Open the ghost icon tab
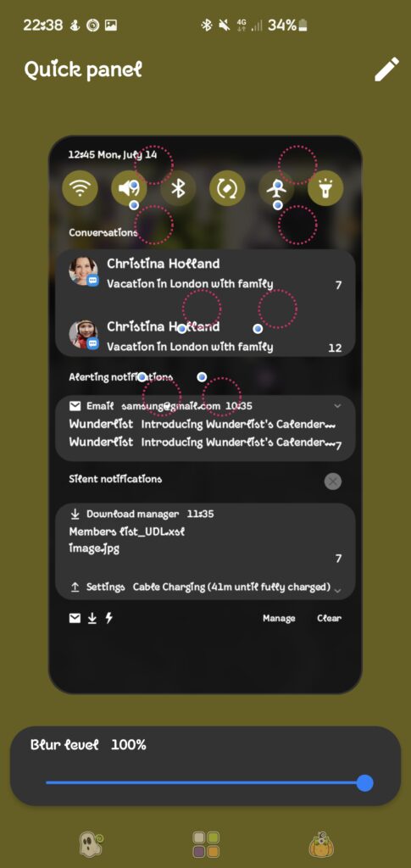Viewport: 411px width, 868px height. [92, 843]
